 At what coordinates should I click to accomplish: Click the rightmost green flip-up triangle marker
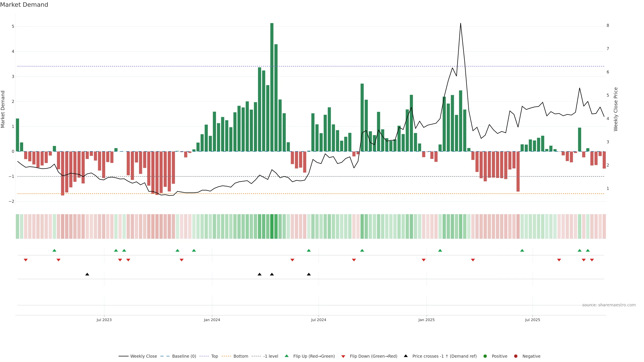(x=588, y=250)
